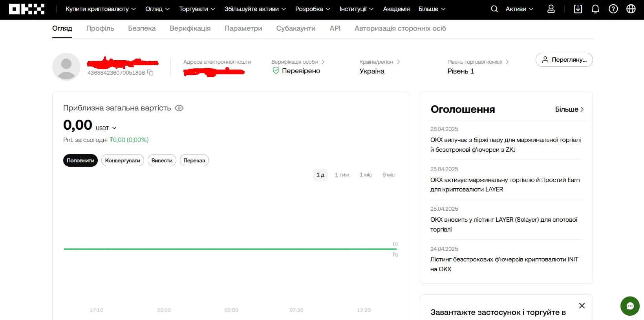Open announcement about LAYER margin trading activation
Viewport: 644px width, 320px height.
tap(505, 184)
